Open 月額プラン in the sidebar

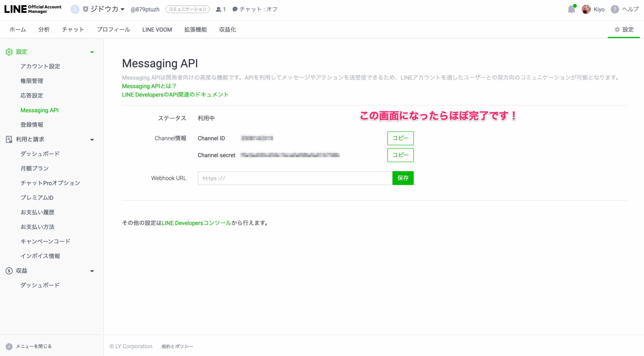pyautogui.click(x=34, y=168)
